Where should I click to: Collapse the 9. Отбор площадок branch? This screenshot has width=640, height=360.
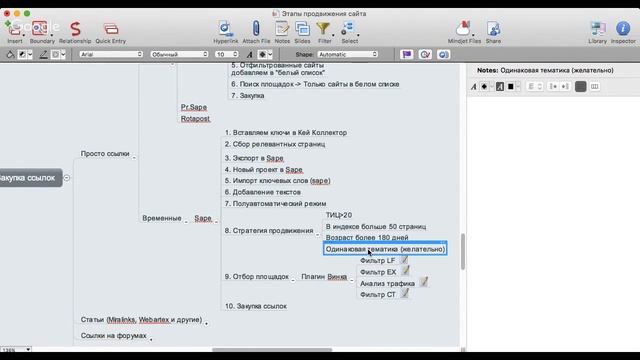(293, 280)
